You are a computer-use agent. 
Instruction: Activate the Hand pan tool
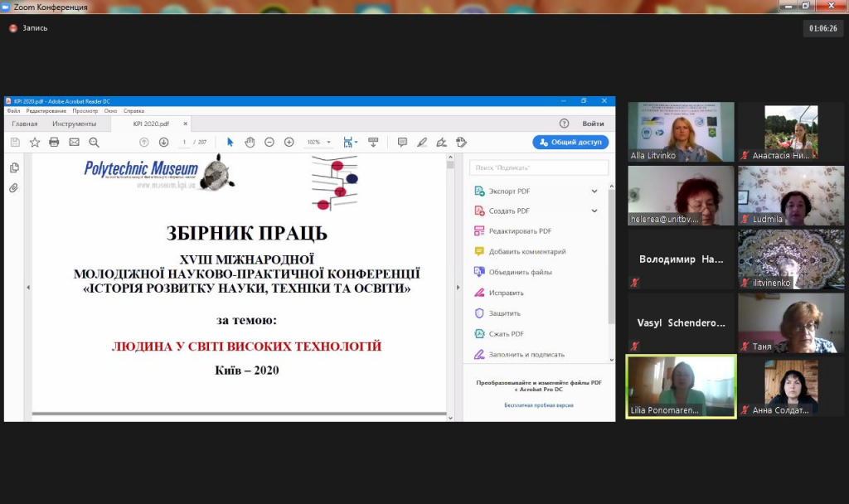(x=250, y=143)
